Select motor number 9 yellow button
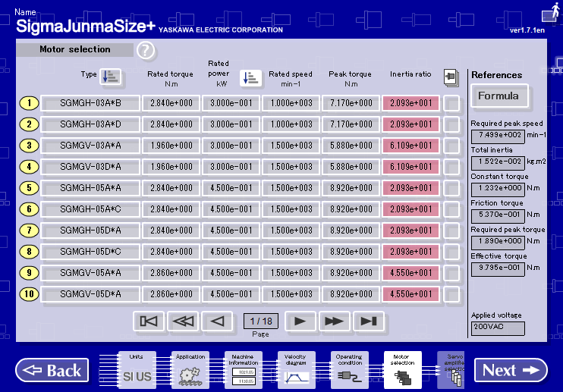 point(29,272)
